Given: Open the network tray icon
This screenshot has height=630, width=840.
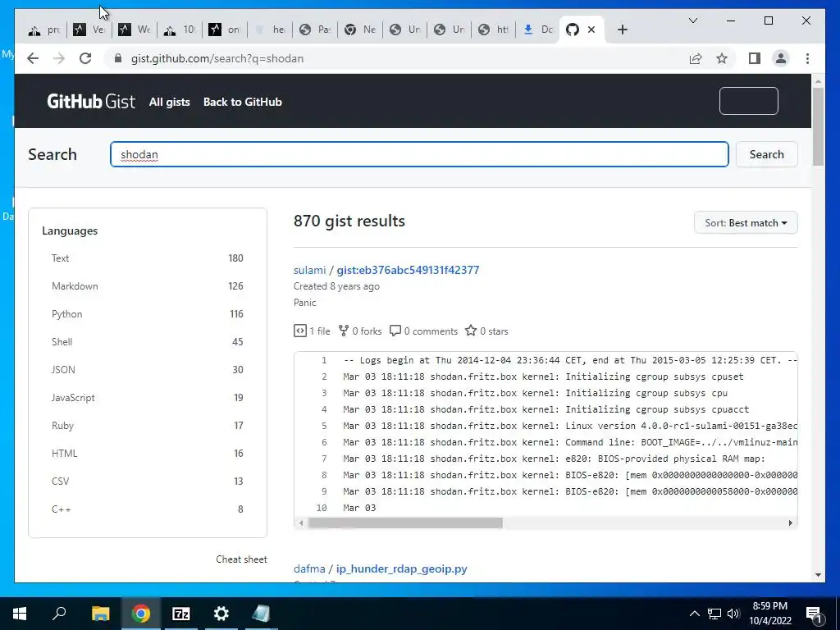Looking at the screenshot, I should point(714,614).
